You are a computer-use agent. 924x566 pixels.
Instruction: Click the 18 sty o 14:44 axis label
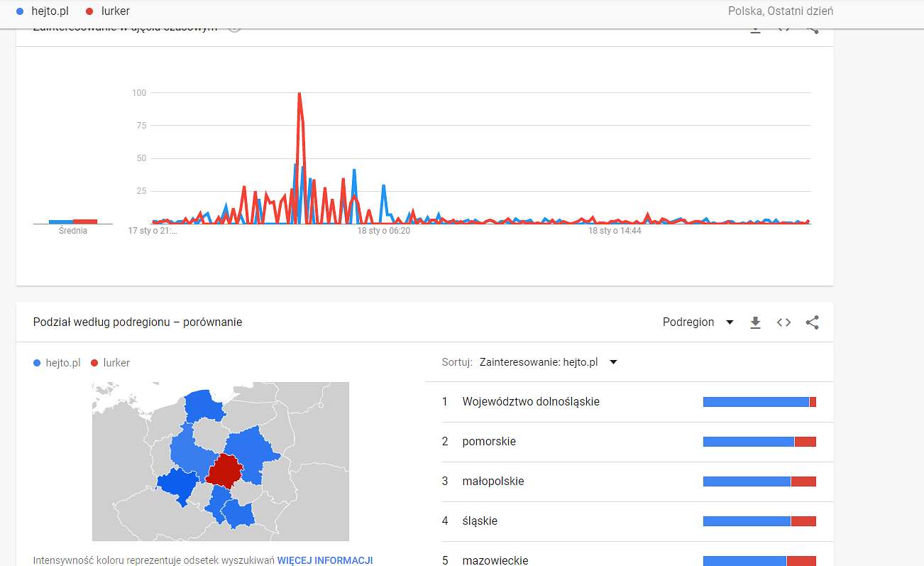pyautogui.click(x=615, y=231)
